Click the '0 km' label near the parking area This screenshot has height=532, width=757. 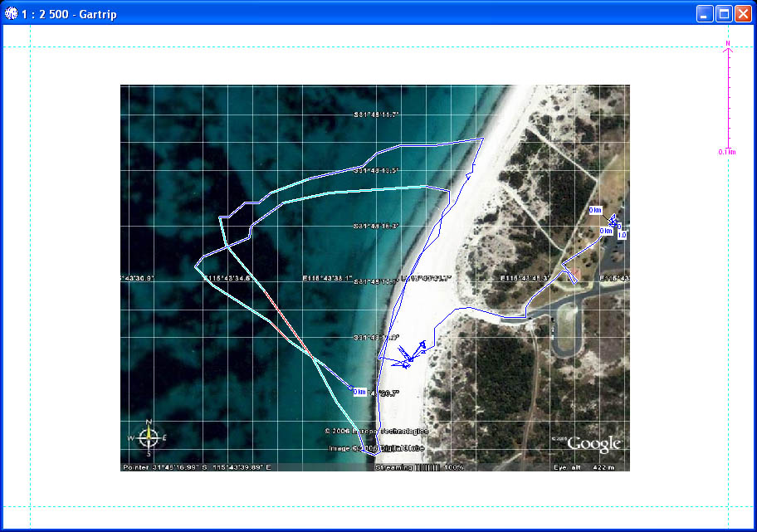pos(594,210)
